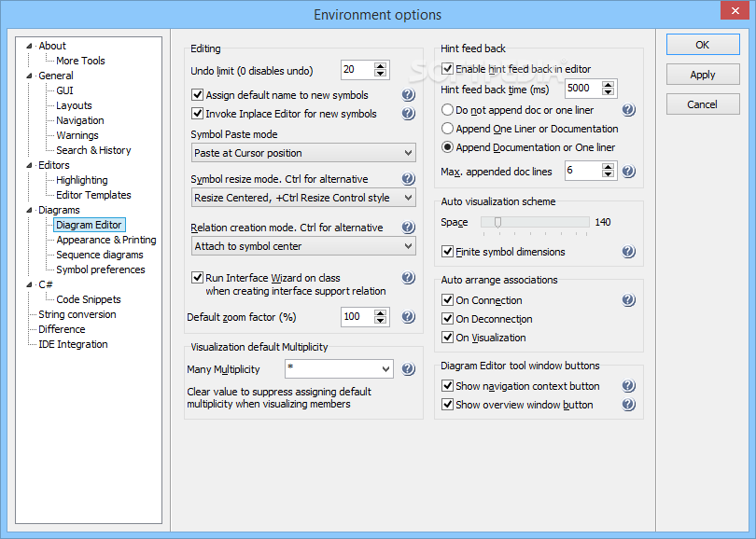
Task: Click the Space slider thumb
Action: coord(497,222)
